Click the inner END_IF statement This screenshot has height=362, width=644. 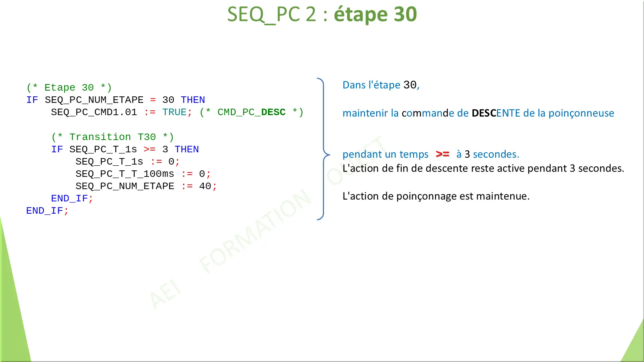pos(71,198)
